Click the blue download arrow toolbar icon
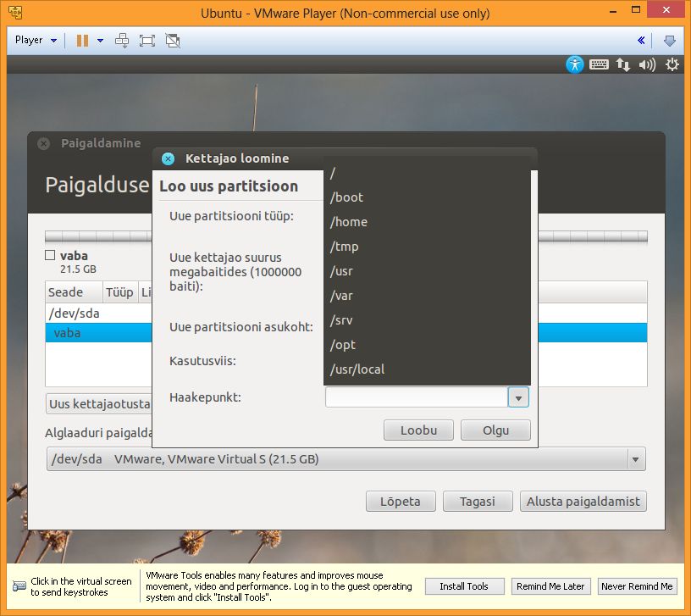691x616 pixels. click(x=669, y=41)
